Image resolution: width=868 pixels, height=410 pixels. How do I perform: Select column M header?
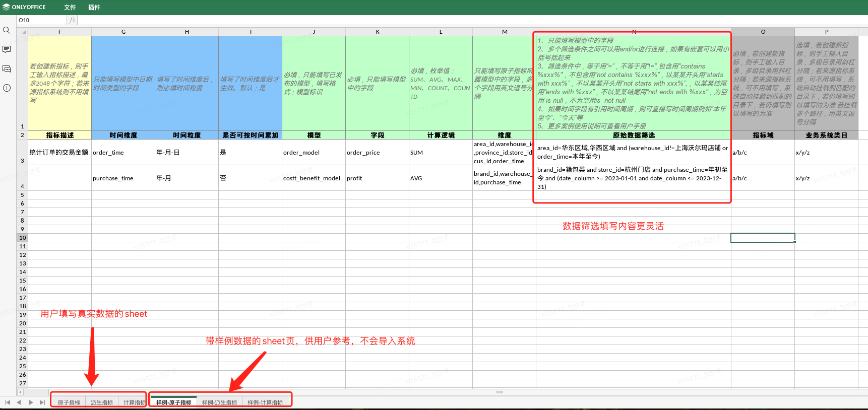click(x=505, y=32)
